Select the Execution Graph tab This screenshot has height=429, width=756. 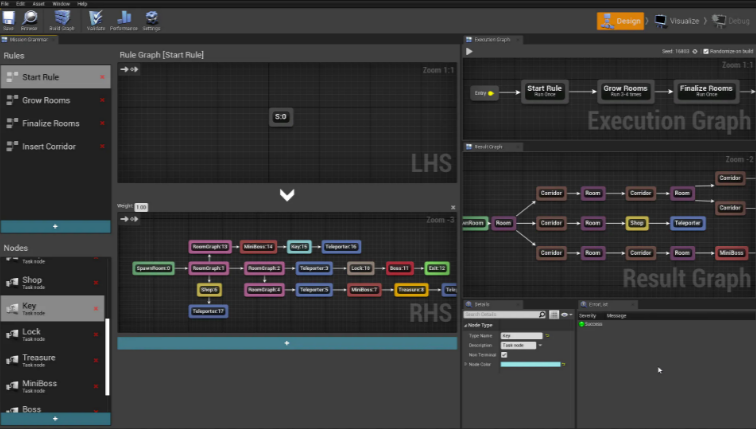(x=492, y=40)
